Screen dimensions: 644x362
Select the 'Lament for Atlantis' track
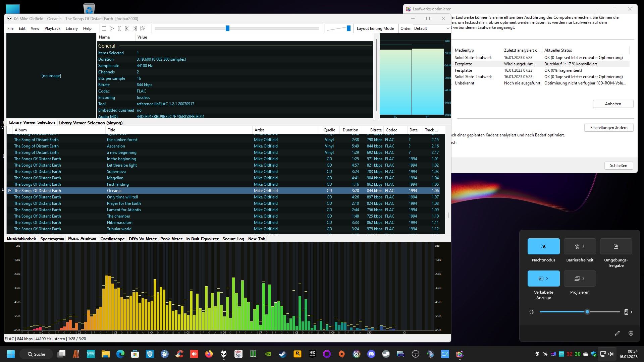pyautogui.click(x=223, y=210)
